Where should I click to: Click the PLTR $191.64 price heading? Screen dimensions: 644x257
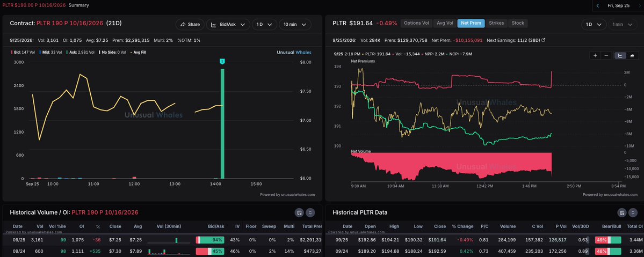pos(353,24)
